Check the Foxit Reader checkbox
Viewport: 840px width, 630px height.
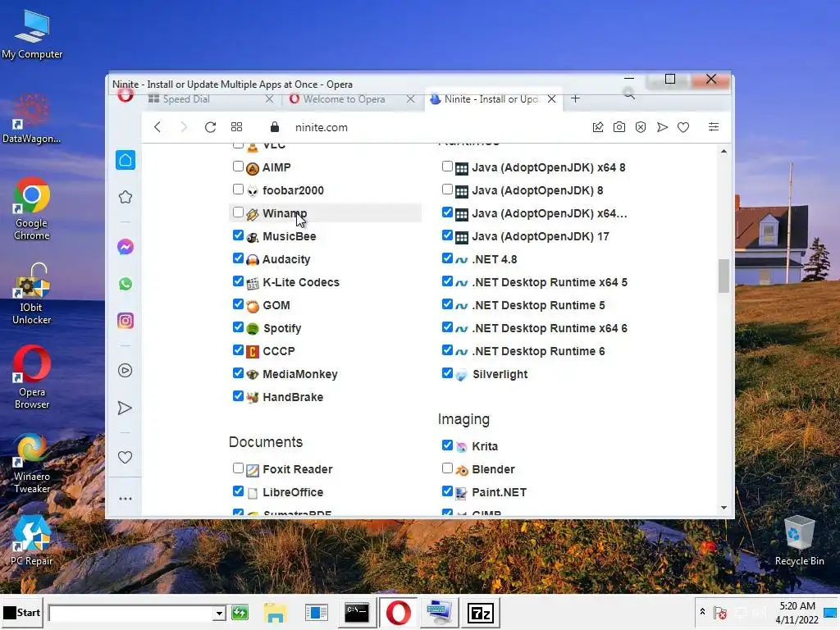[x=239, y=468]
